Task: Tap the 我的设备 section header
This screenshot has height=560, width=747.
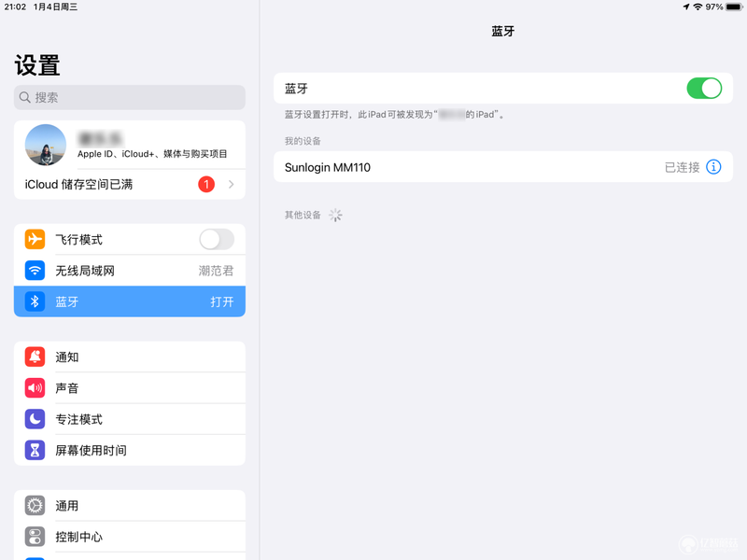Action: point(303,141)
